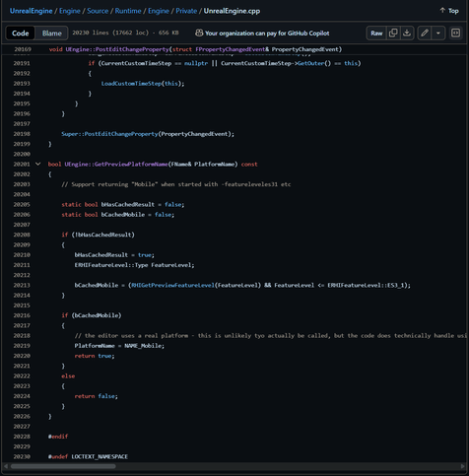Download the raw file icon
The height and width of the screenshot is (476, 469).
tap(407, 33)
